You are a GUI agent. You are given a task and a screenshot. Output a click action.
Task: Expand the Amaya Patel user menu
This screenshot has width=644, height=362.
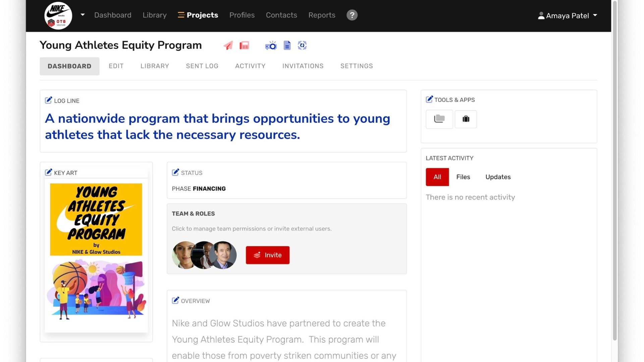tap(568, 15)
